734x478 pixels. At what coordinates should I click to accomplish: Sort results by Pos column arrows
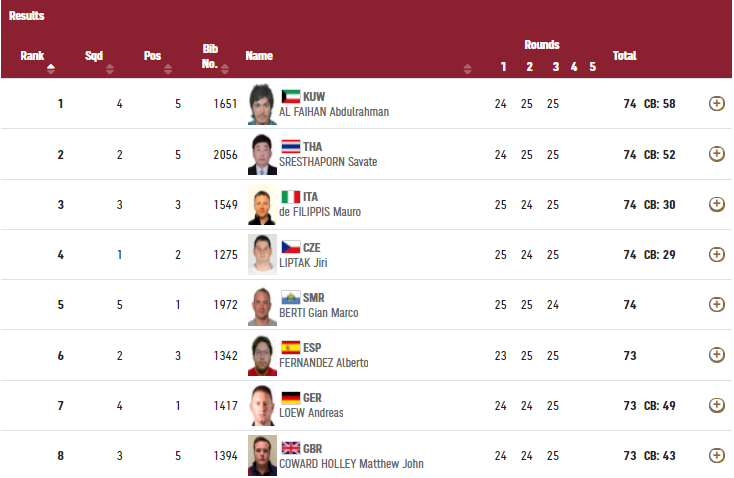point(168,69)
